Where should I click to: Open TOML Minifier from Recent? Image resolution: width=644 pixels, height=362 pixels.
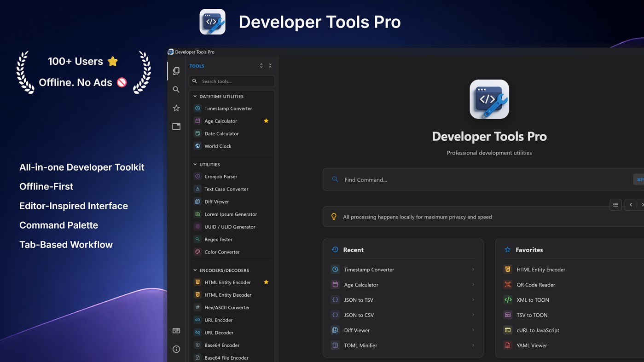click(403, 345)
